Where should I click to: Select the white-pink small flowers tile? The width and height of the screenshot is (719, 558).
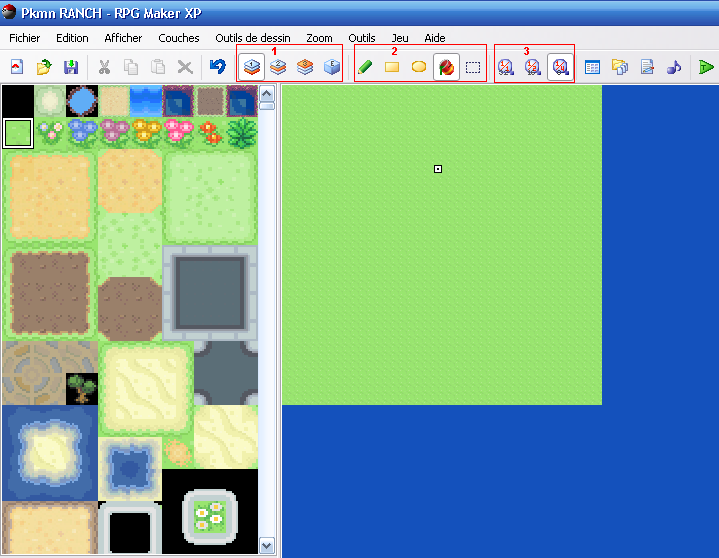point(50,133)
